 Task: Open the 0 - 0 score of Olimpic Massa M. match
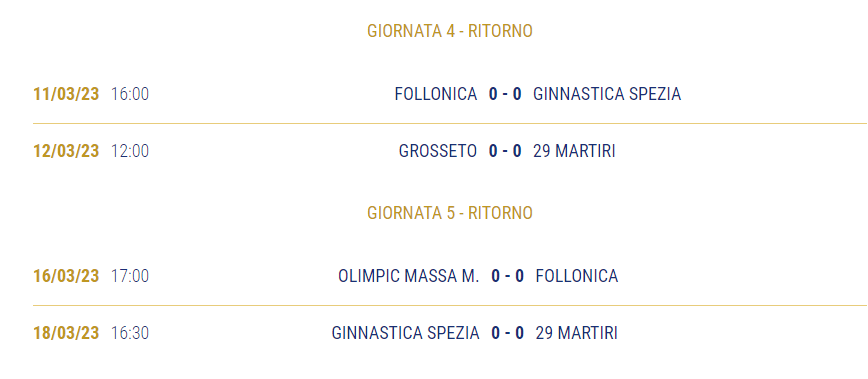click(508, 276)
